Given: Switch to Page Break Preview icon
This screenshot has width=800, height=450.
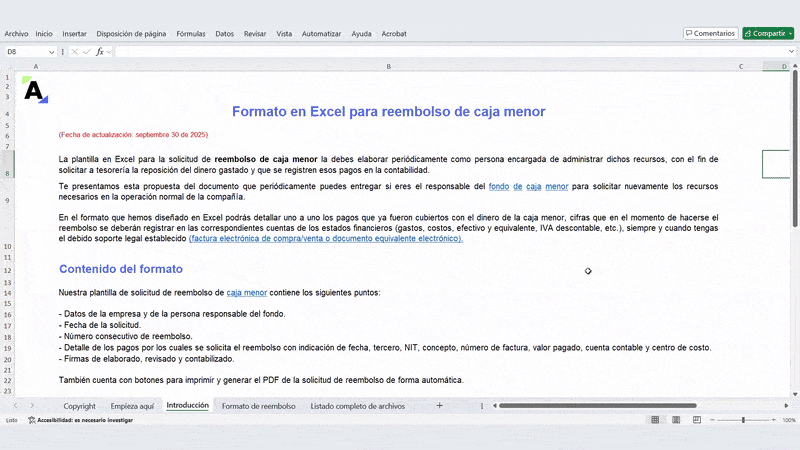Looking at the screenshot, I should tap(695, 421).
